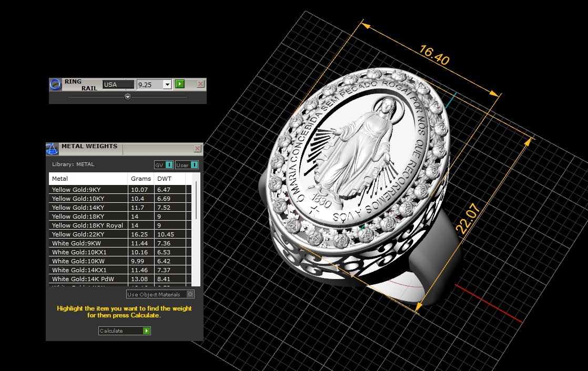
Task: Select the White Gold:9KW row
Action: 120,243
